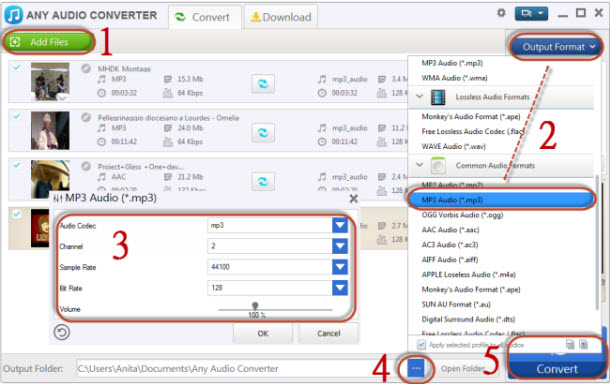This screenshot has width=610, height=384.
Task: Select highlighted MP3 Audio (*.mp3) format
Action: (501, 200)
